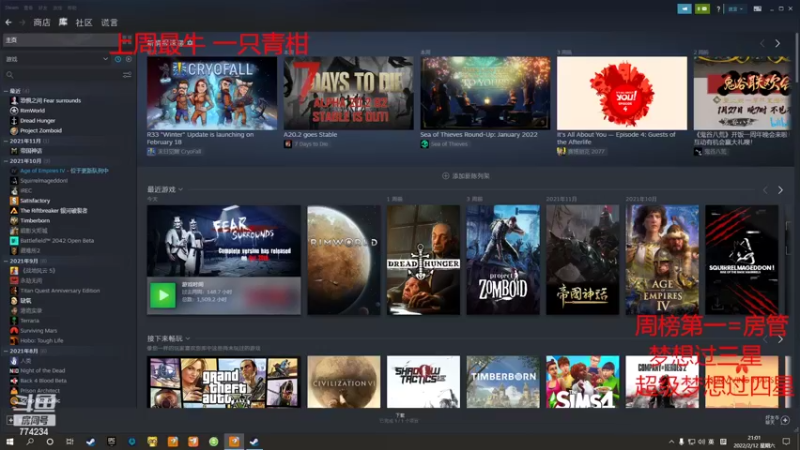This screenshot has height=450, width=800.
Task: Open Windows taskbar search icon
Action: (30, 442)
